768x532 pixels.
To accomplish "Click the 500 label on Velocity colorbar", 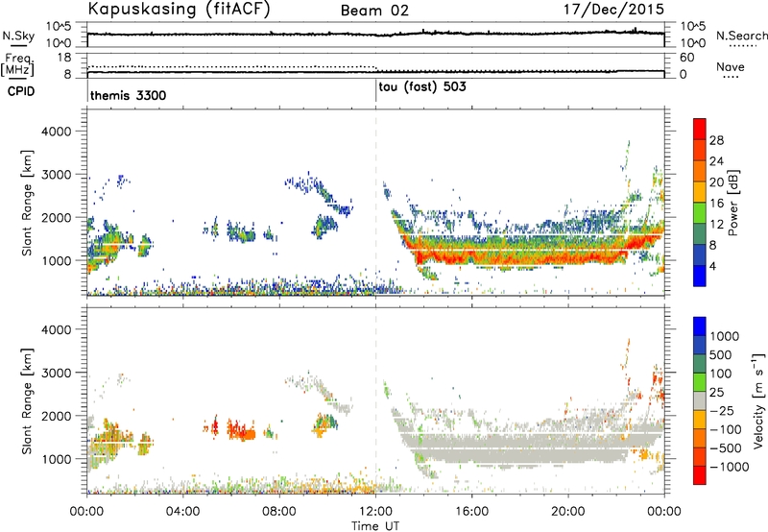I will tap(720, 354).
